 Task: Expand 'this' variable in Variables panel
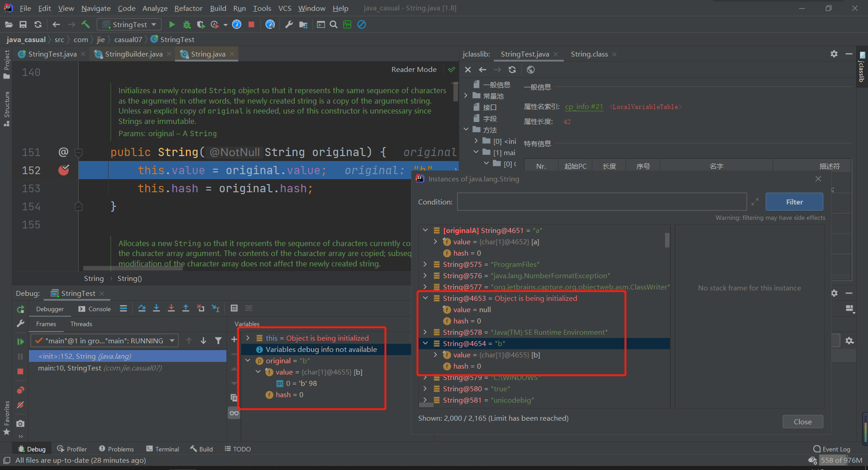(248, 338)
